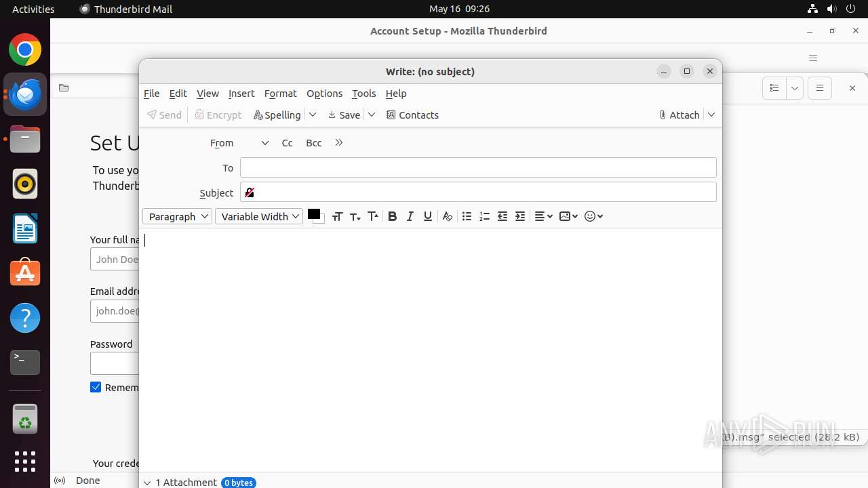Open the File menu

coord(152,94)
